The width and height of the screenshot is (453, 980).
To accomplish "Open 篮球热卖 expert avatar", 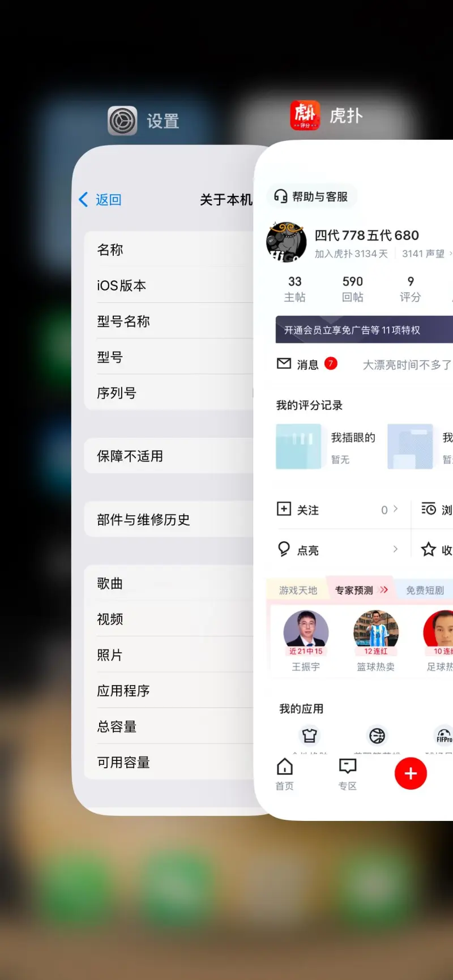I will [376, 632].
